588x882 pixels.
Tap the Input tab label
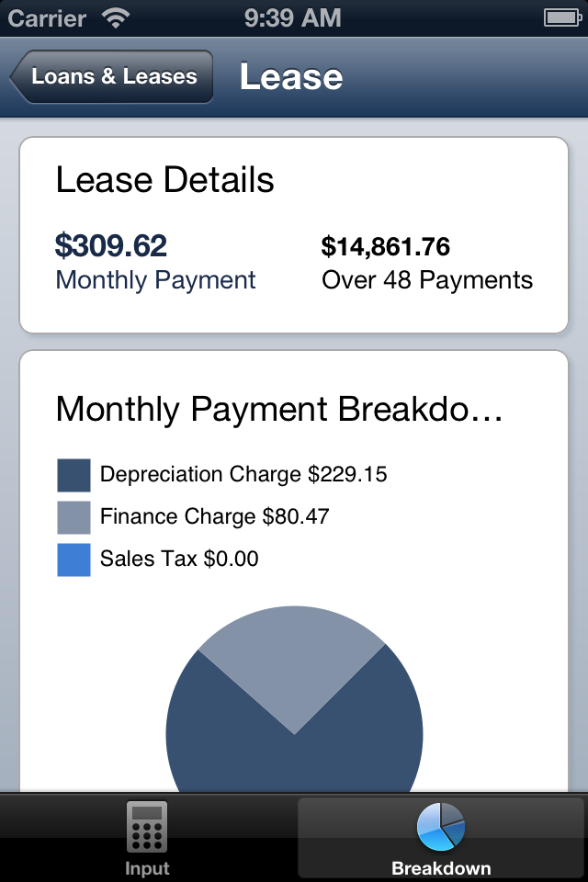pyautogui.click(x=147, y=868)
